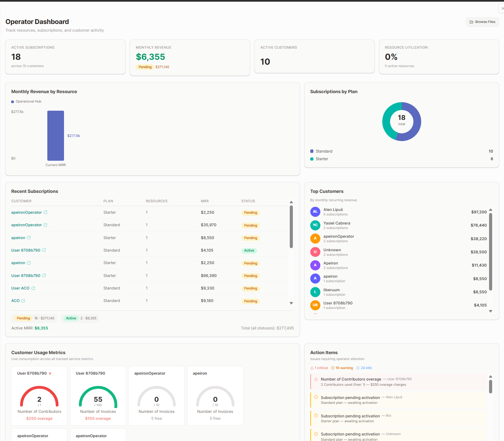
Task: Click the "Total (all statuses): $277,495" text
Action: click(267, 328)
